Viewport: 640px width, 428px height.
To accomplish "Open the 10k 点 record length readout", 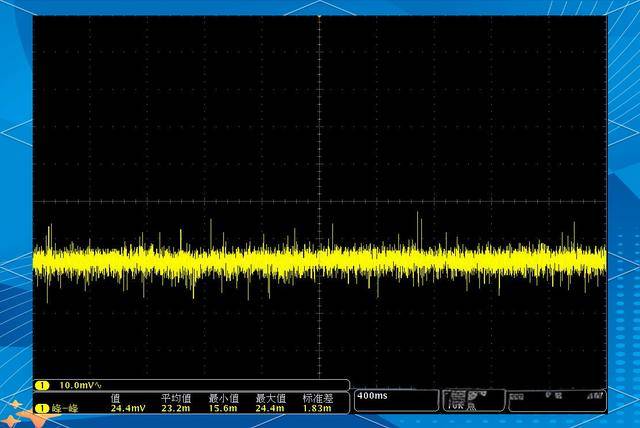I will tap(473, 401).
